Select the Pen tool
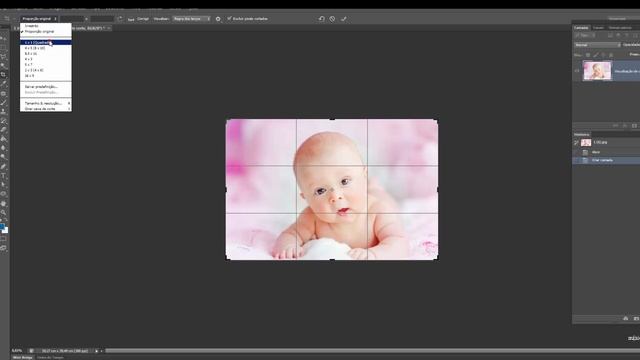This screenshot has width=640, height=360. (x=4, y=166)
